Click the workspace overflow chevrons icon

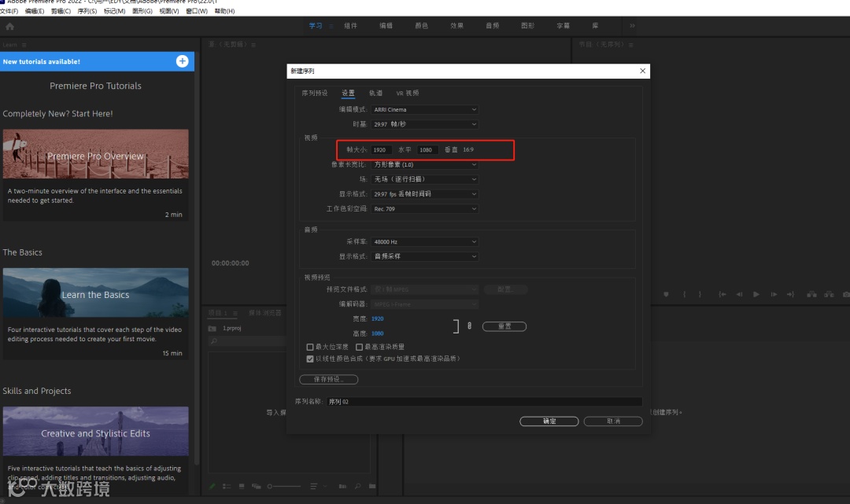(x=632, y=25)
